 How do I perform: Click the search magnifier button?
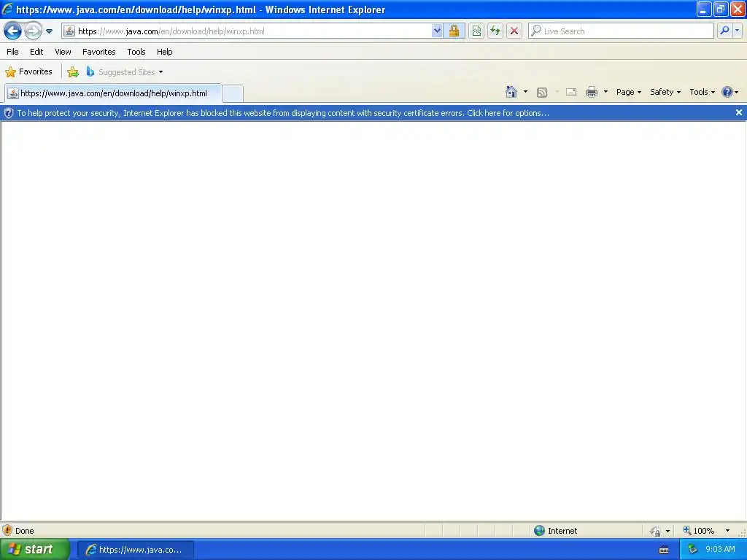724,31
